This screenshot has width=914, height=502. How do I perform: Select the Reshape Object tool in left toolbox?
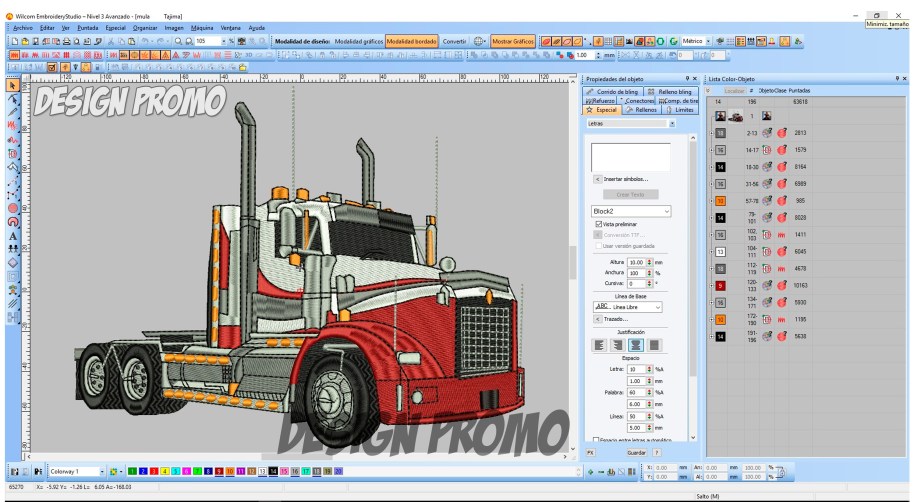click(x=13, y=100)
